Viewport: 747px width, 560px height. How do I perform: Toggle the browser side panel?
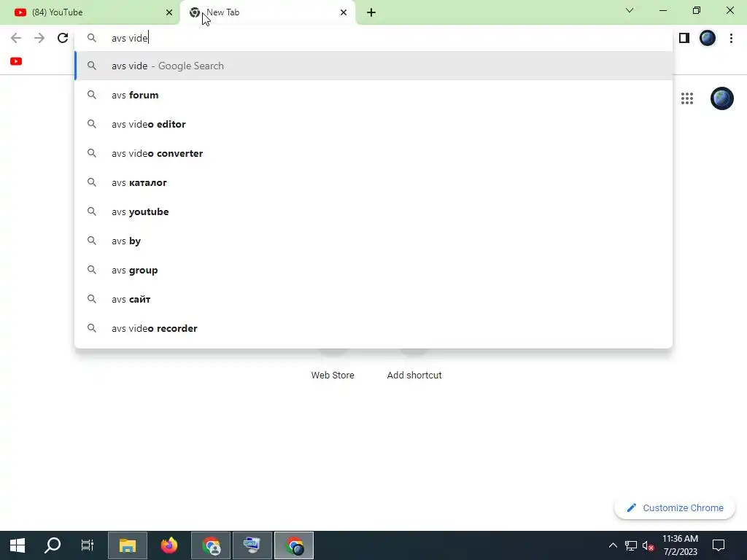pos(684,38)
